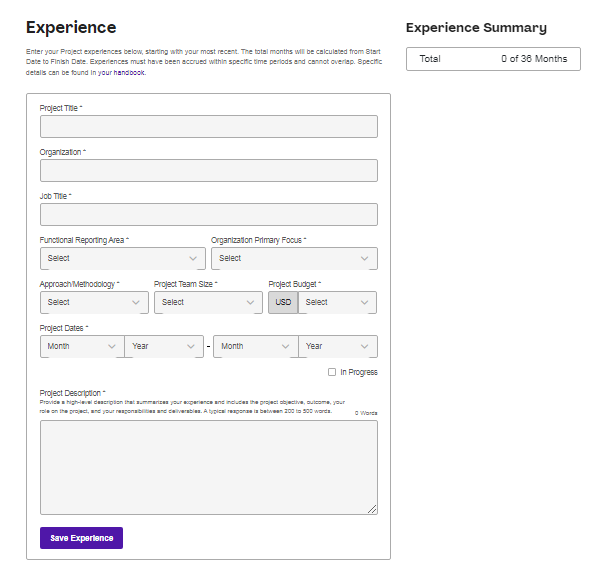Open the finish date Year dropdown
Viewport: 600px width, 576px height.
338,346
